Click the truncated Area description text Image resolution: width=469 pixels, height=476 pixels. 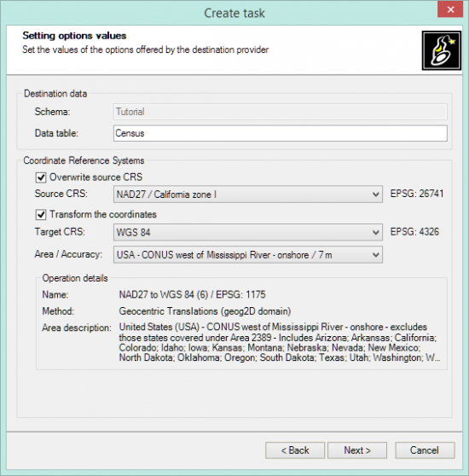click(280, 342)
